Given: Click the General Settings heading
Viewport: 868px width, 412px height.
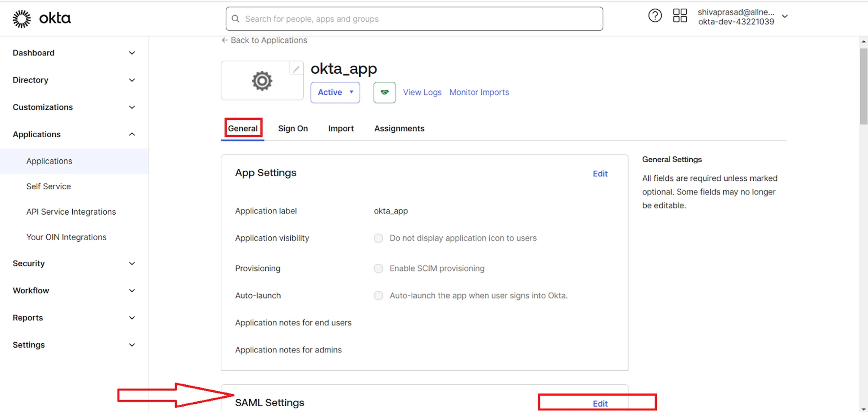Looking at the screenshot, I should pos(672,159).
